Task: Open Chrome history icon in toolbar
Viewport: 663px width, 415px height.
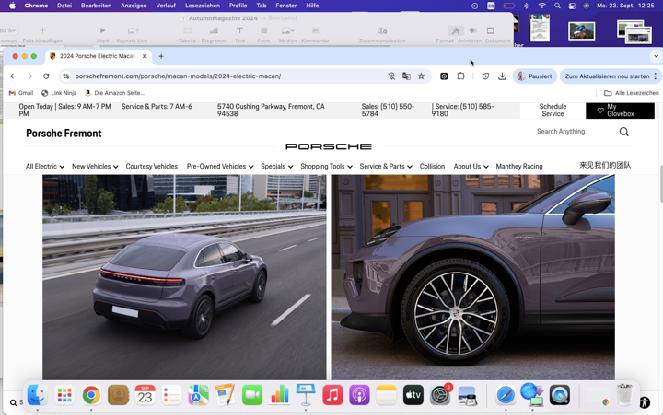Action: coord(485,76)
